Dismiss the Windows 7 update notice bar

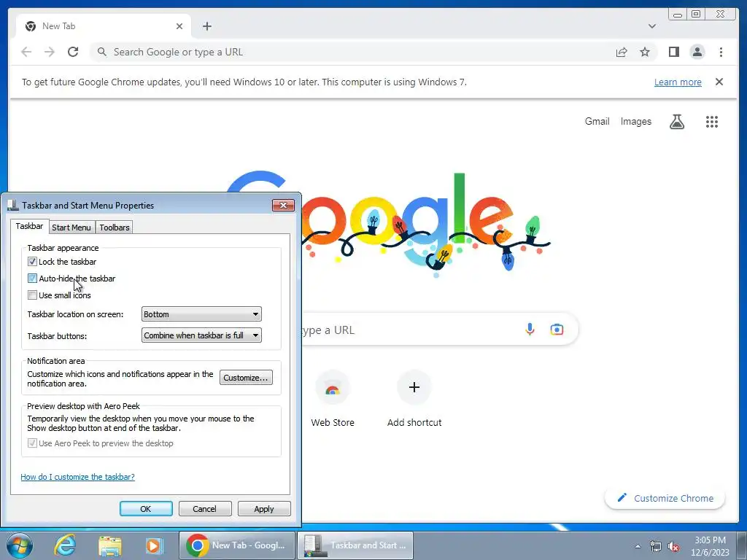(x=719, y=82)
